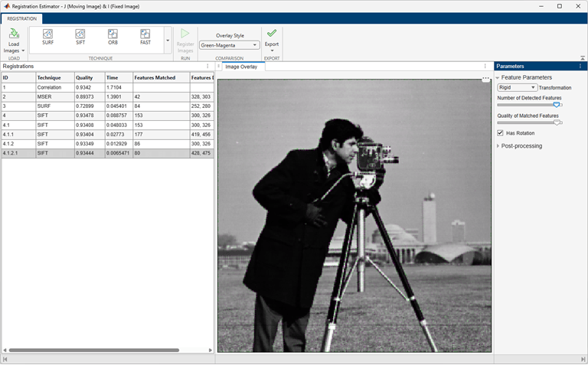Open the Load Images dropdown arrow

click(23, 51)
